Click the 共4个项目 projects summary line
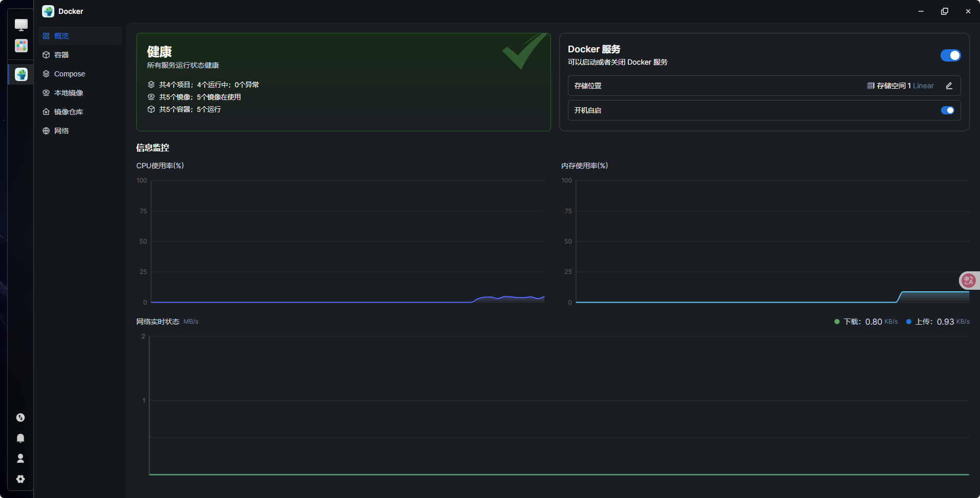 209,85
